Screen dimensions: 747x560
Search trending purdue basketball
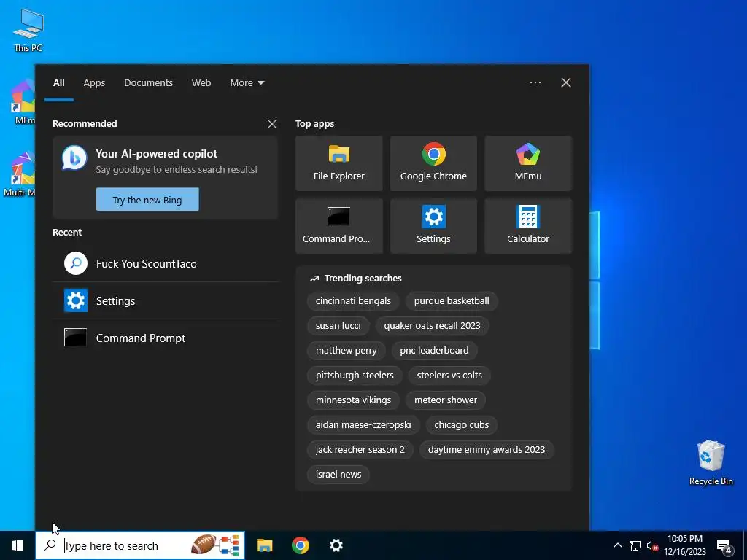pos(451,301)
